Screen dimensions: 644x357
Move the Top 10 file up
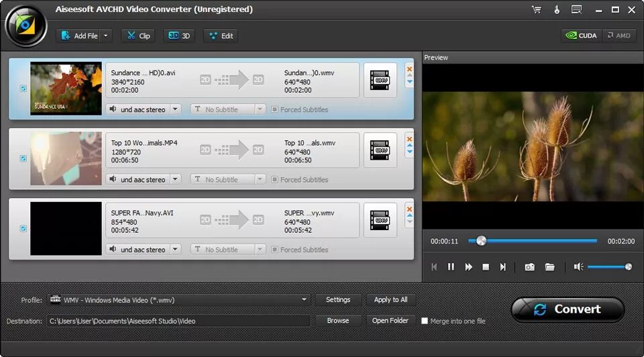tap(409, 145)
